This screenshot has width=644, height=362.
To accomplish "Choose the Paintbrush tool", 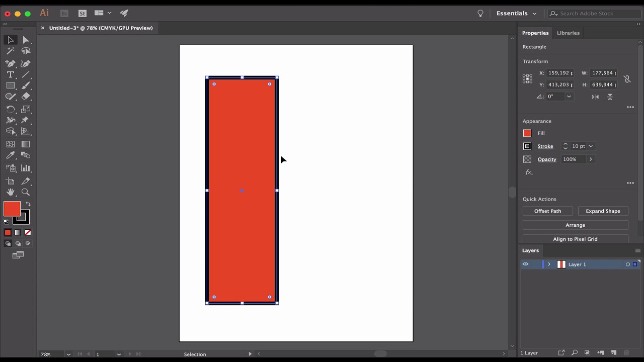I will point(26,86).
